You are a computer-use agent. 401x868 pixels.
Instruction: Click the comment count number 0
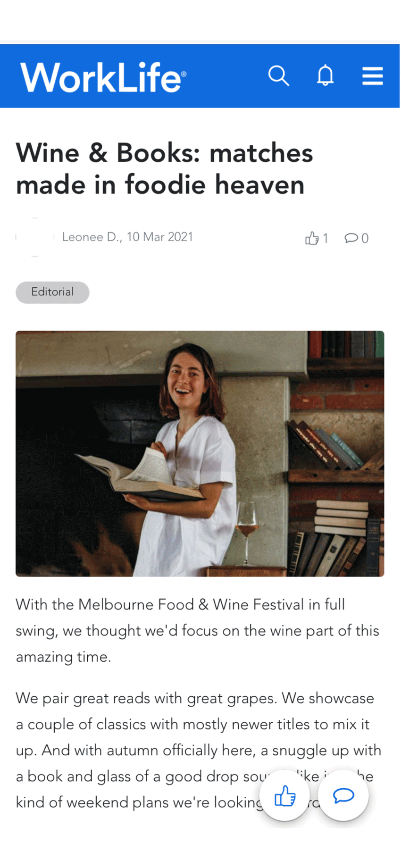pos(365,238)
